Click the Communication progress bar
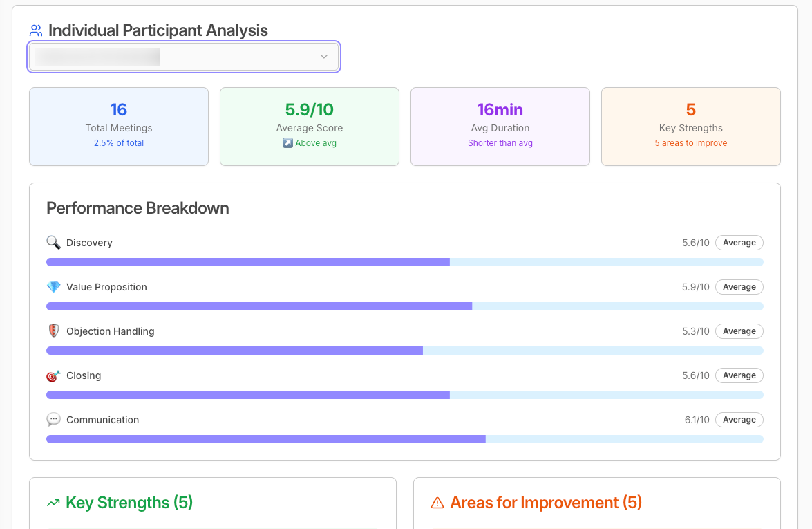Screen dimensions: 812x529 [404, 439]
